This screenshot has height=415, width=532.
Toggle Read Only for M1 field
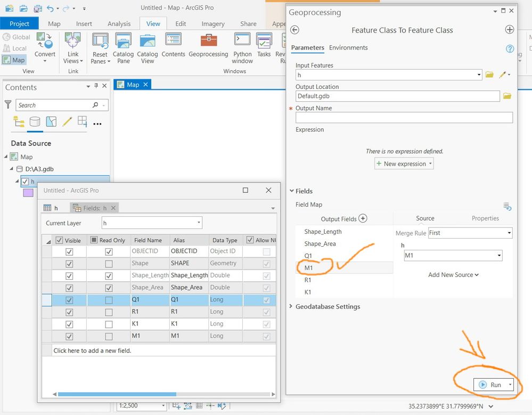[109, 337]
